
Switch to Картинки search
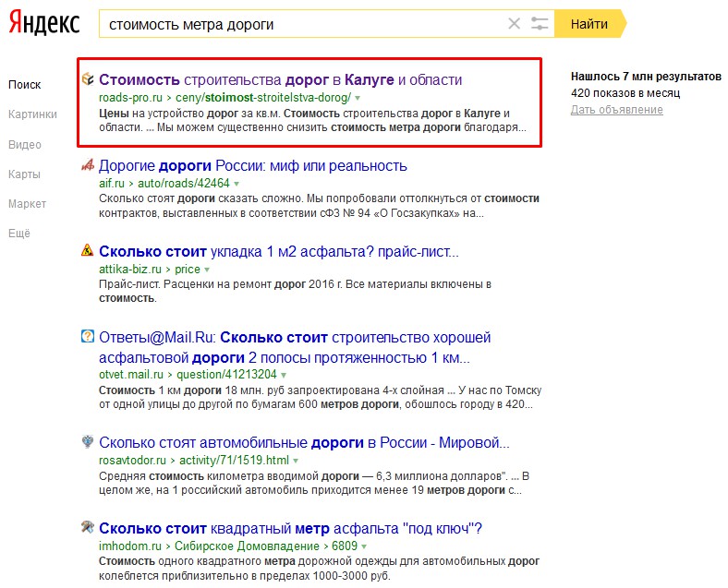click(x=32, y=114)
